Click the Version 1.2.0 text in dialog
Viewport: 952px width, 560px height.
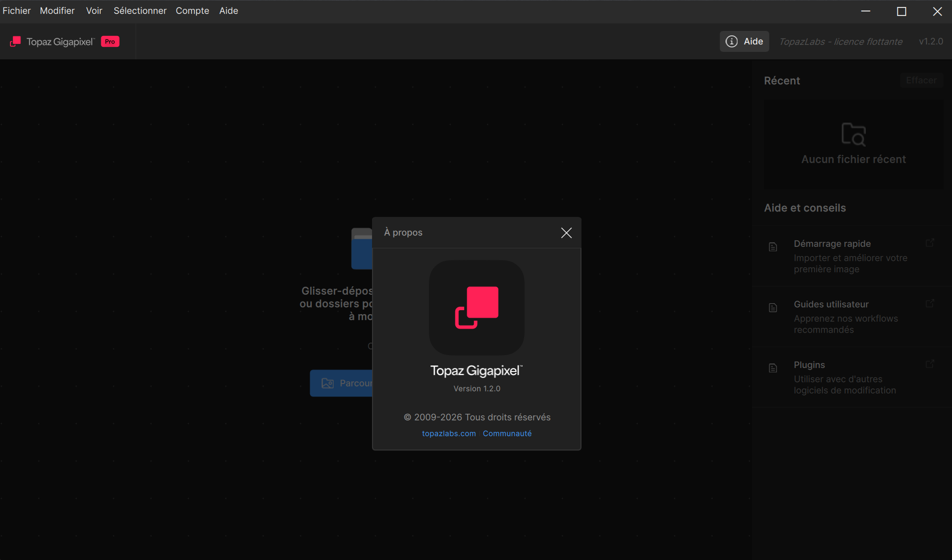477,388
